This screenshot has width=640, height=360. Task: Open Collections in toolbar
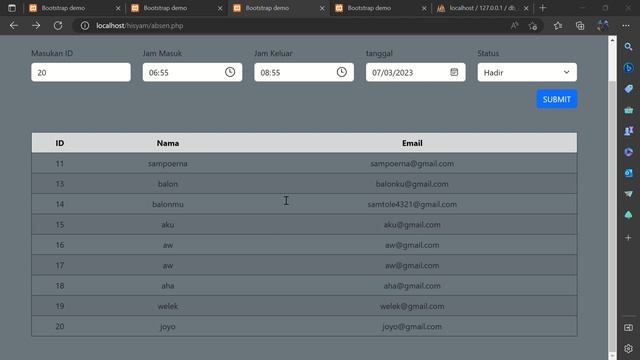click(x=580, y=26)
